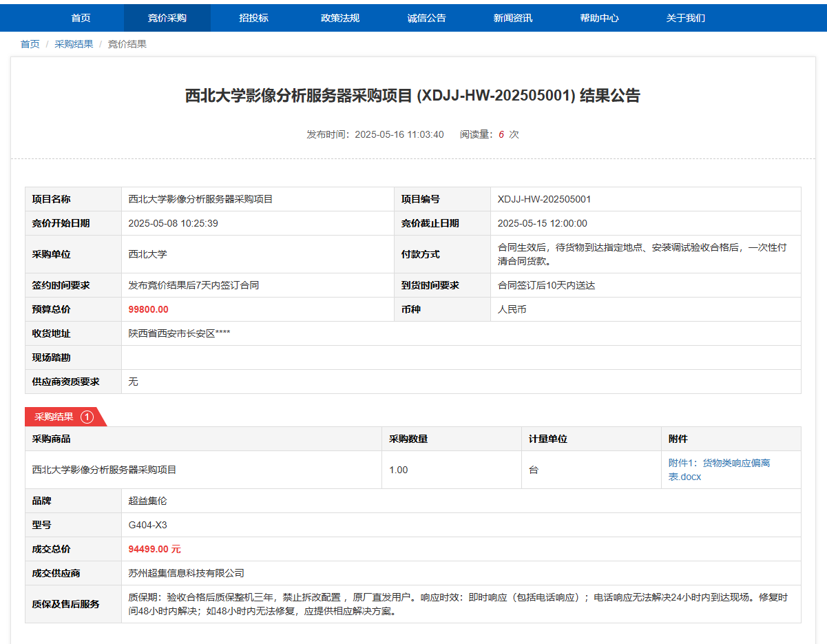The image size is (827, 644).
Task: Click the supplier name 苏州超集信息科技有限公司
Action: [186, 573]
